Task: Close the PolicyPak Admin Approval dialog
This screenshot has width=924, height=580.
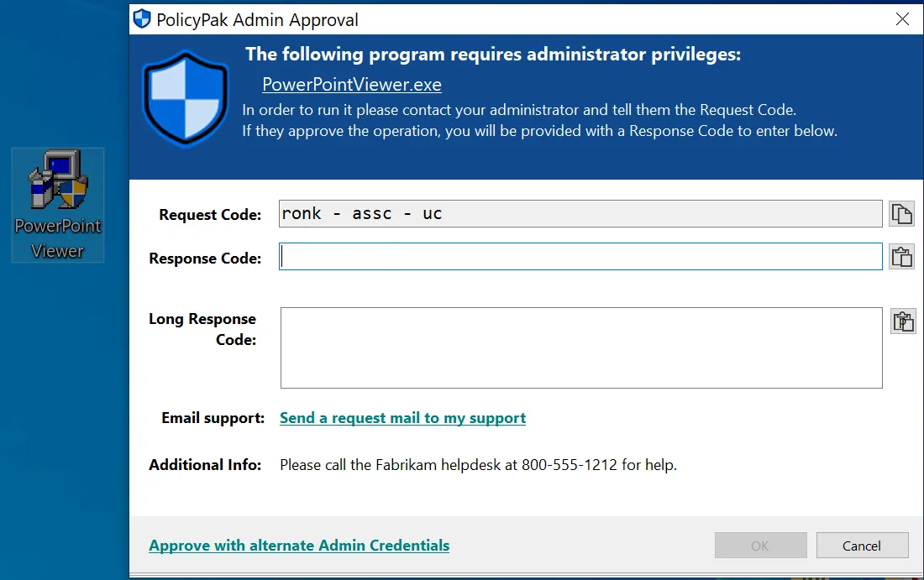Action: click(902, 18)
